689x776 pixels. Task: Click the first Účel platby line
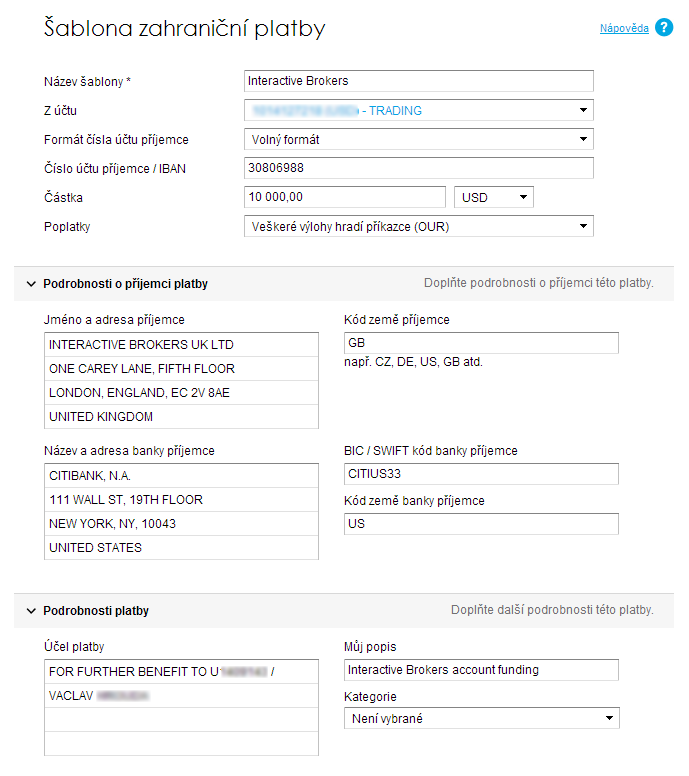pos(181,672)
